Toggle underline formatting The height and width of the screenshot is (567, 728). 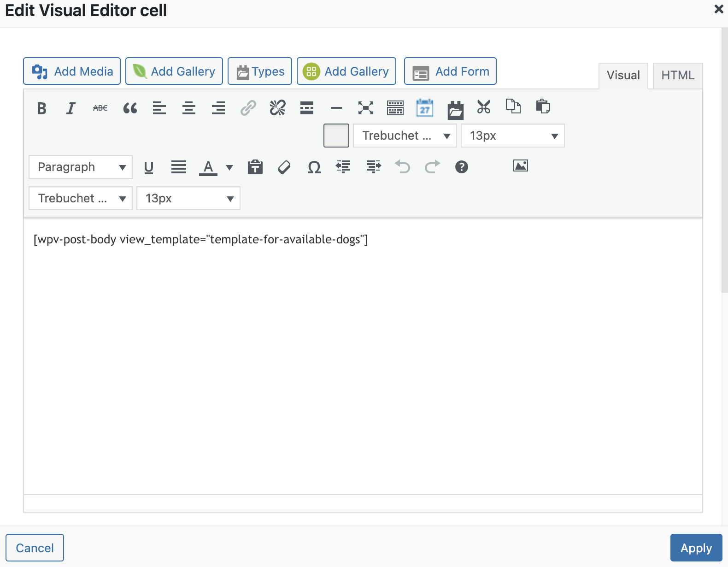148,167
